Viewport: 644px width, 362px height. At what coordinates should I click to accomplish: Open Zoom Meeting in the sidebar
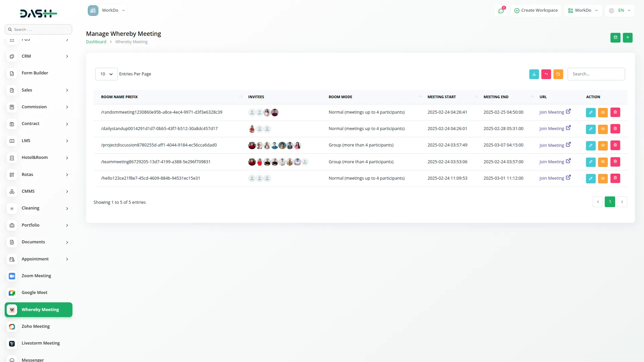[x=36, y=276]
